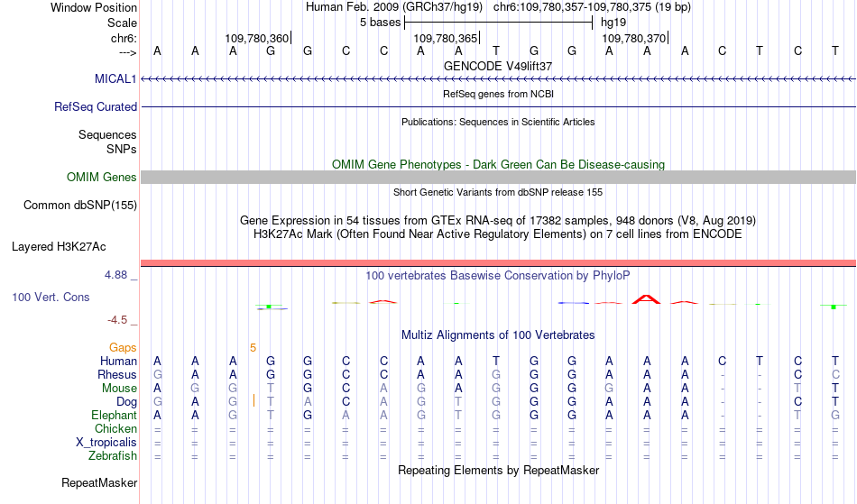Click Short Genetic Variants dbSNP title
This screenshot has height=504, width=857.
(498, 192)
